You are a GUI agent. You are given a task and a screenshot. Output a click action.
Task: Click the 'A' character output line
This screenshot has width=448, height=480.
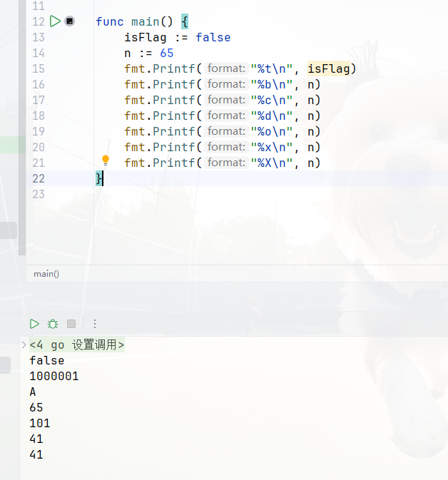(x=33, y=392)
